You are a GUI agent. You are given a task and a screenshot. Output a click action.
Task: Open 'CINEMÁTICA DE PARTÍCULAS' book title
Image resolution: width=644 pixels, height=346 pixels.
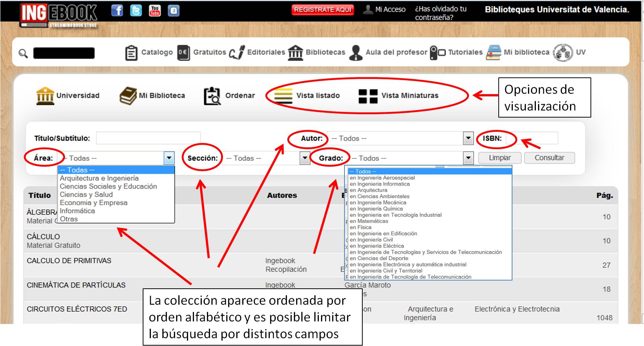[x=76, y=285]
